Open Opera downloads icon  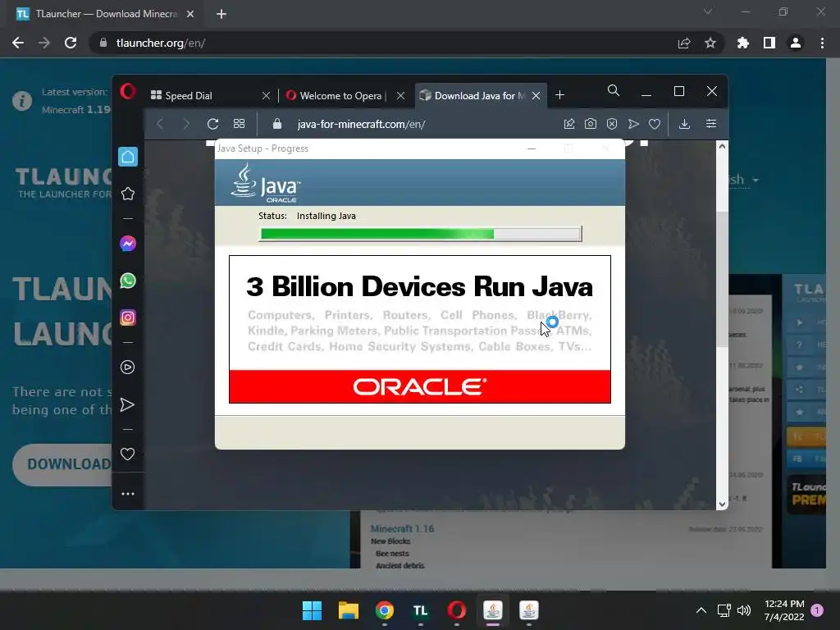684,124
